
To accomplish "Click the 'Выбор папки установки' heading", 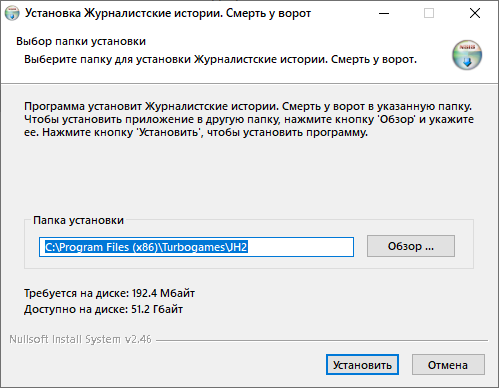I will [x=81, y=41].
